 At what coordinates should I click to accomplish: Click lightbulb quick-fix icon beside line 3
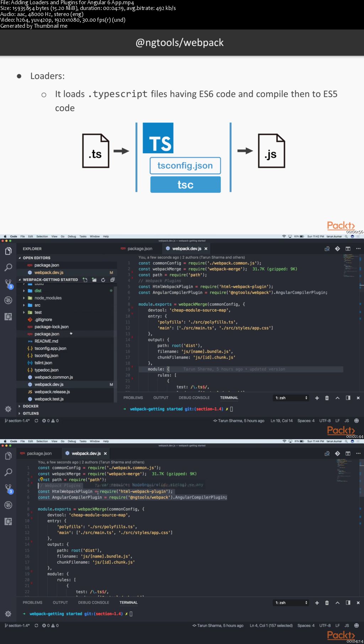[x=41, y=479]
